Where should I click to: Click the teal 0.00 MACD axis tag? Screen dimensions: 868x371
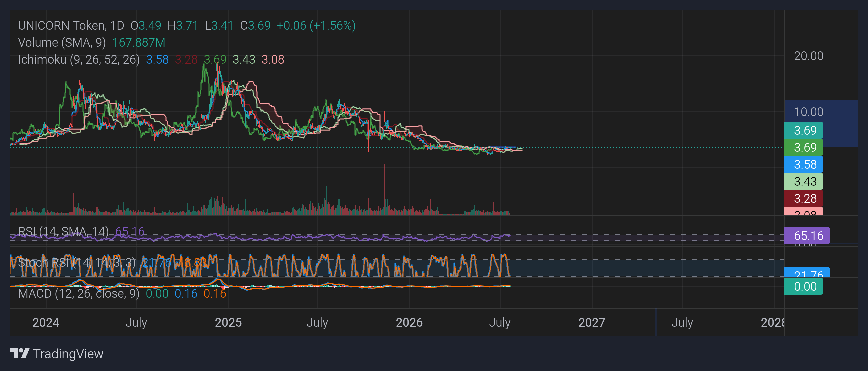pos(804,286)
